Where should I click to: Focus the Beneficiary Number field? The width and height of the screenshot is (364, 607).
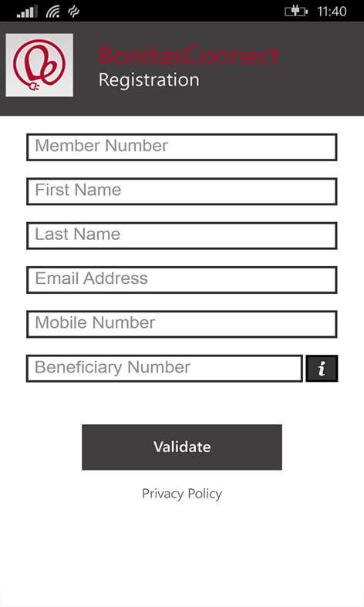tap(164, 368)
